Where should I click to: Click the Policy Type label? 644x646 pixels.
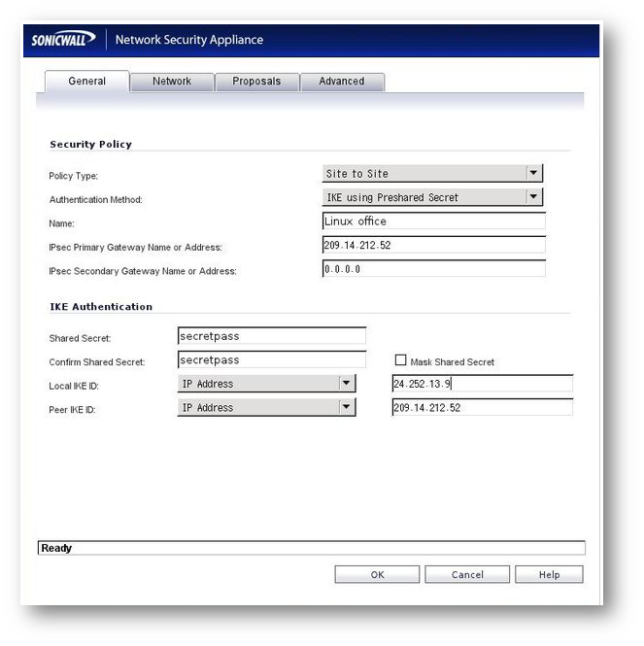pos(74,176)
